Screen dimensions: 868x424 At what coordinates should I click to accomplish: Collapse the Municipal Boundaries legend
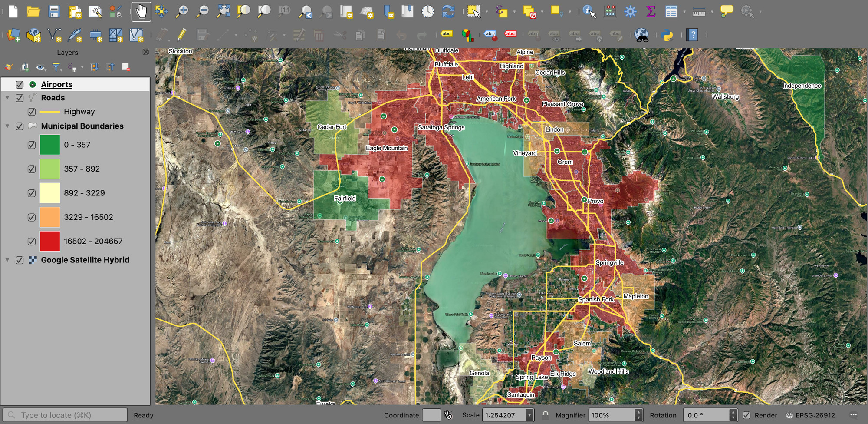pos(7,126)
